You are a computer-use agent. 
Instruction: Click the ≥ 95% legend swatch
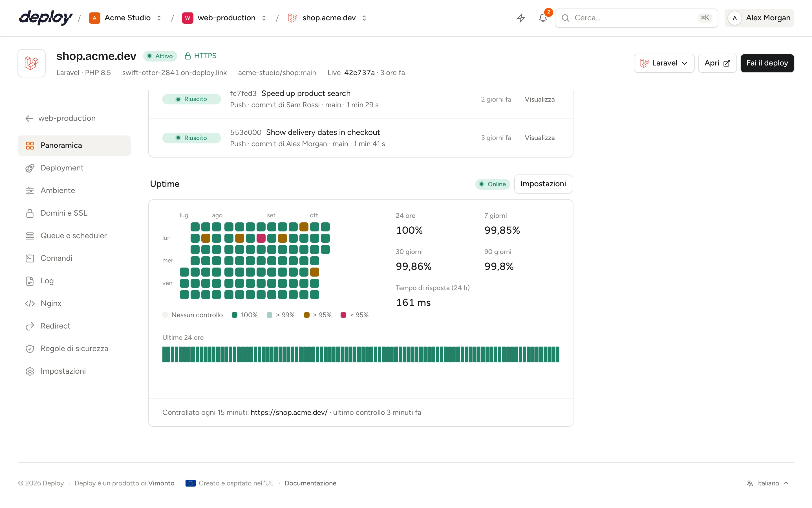pos(306,315)
